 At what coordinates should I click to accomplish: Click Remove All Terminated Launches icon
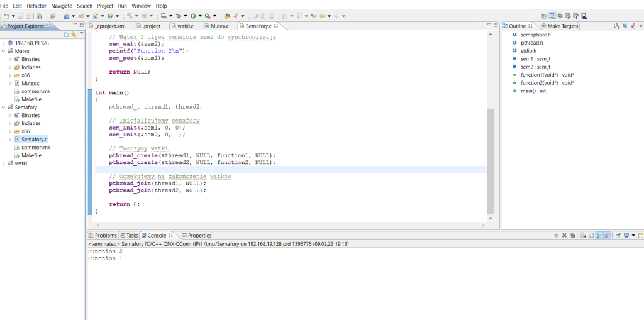572,235
